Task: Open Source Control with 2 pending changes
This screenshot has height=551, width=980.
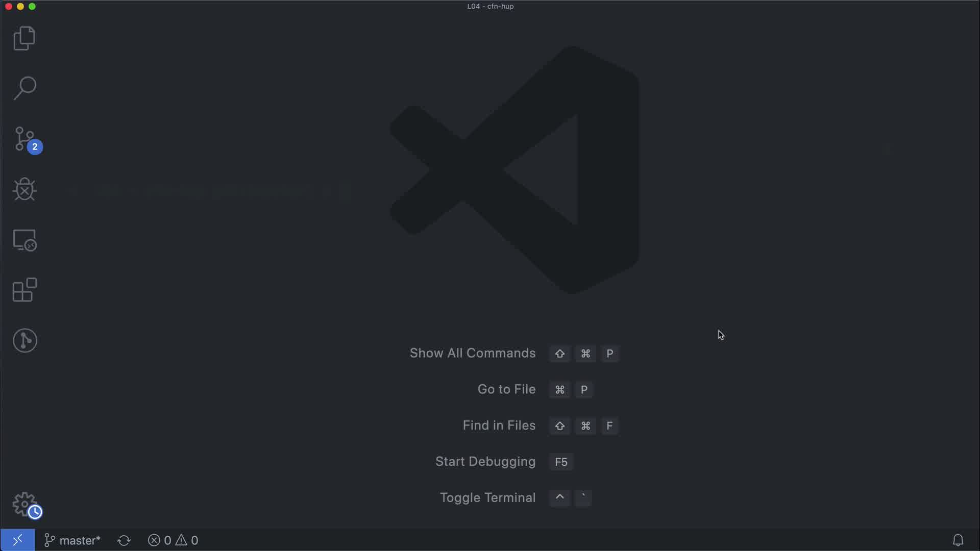Action: pyautogui.click(x=24, y=139)
